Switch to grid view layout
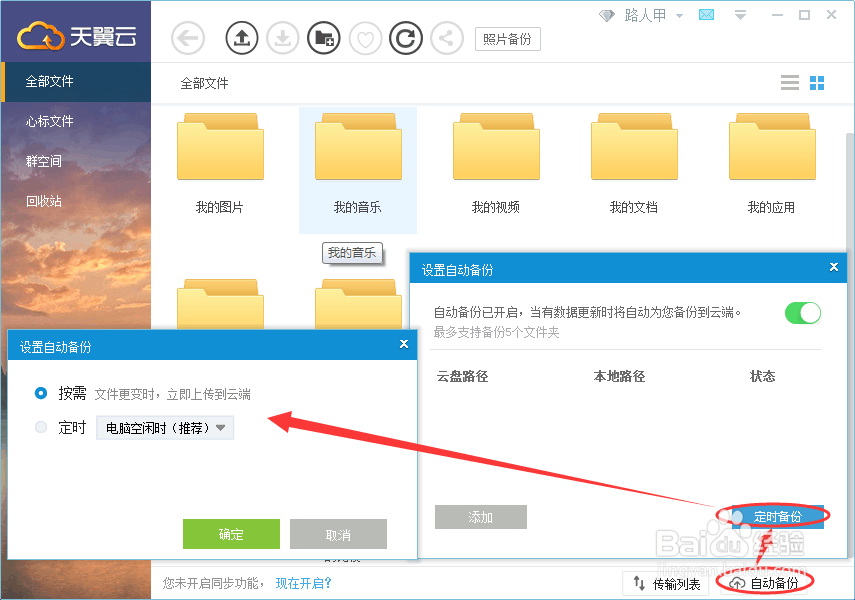This screenshot has width=855, height=600. pyautogui.click(x=817, y=82)
